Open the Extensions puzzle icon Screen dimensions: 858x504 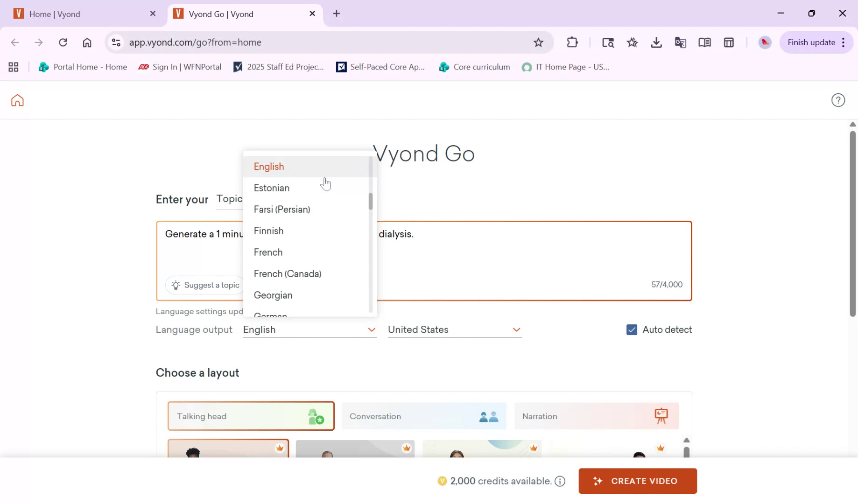[572, 42]
